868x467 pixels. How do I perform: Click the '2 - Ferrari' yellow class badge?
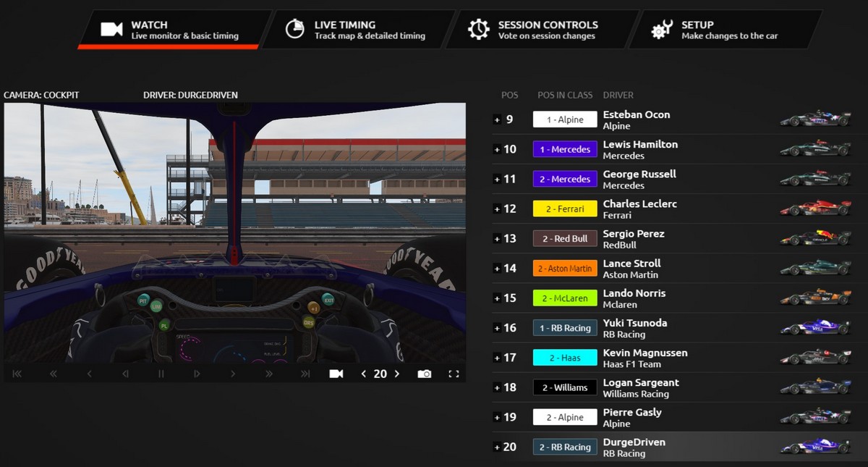tap(565, 209)
